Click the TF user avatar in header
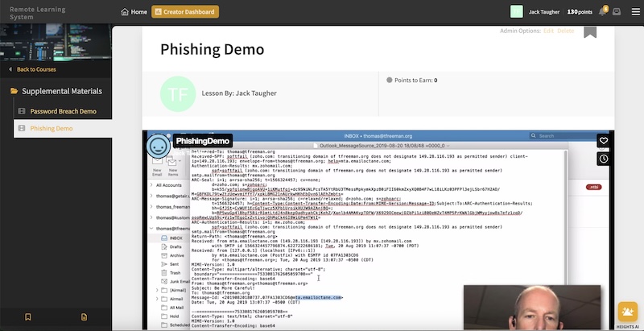 click(516, 11)
